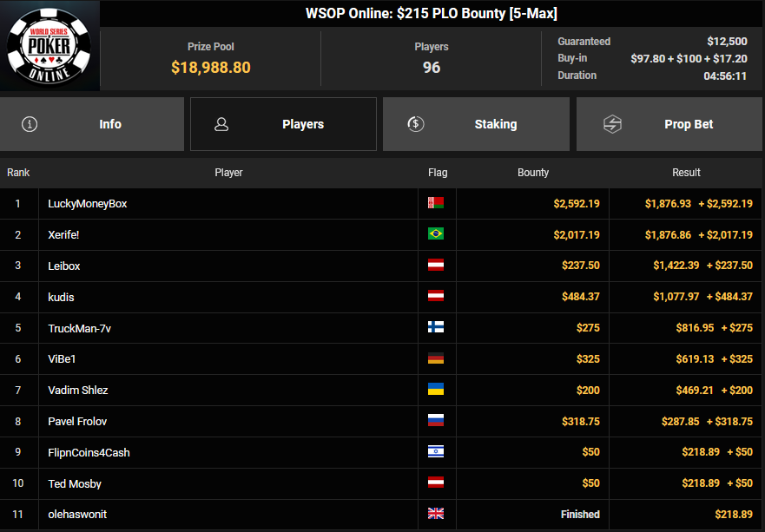765x532 pixels.
Task: Click the Players tab person icon
Action: (221, 124)
